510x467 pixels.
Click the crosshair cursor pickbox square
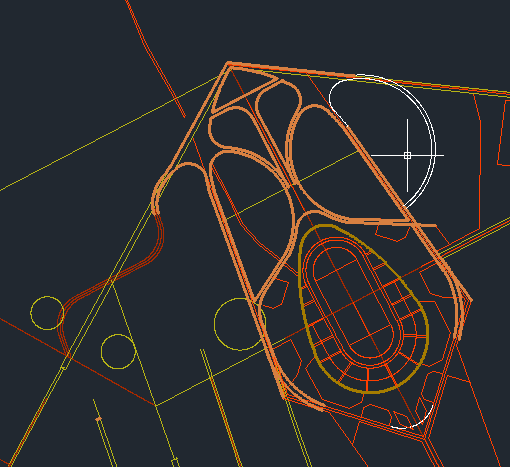point(407,155)
